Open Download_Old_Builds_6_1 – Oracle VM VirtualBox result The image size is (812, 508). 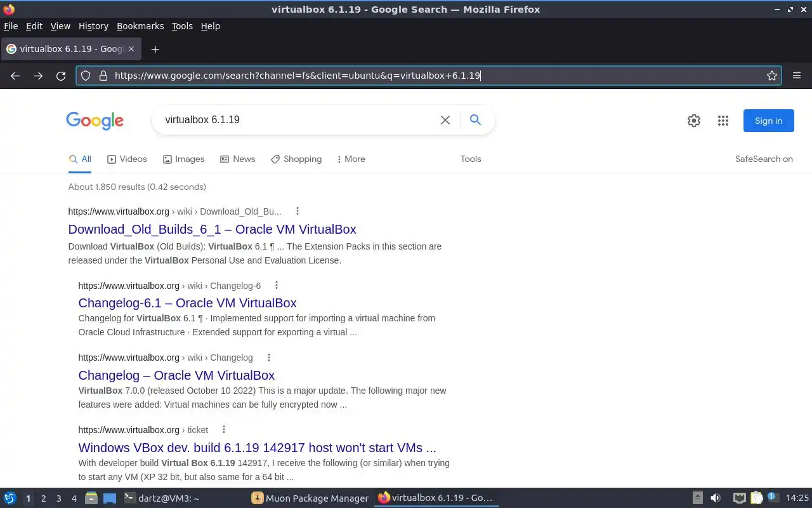[x=212, y=229]
